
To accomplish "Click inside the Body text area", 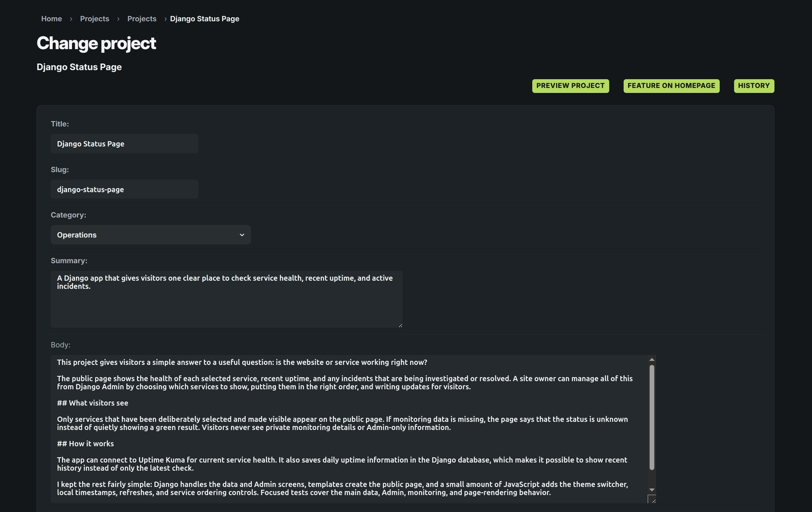I will pos(349,429).
